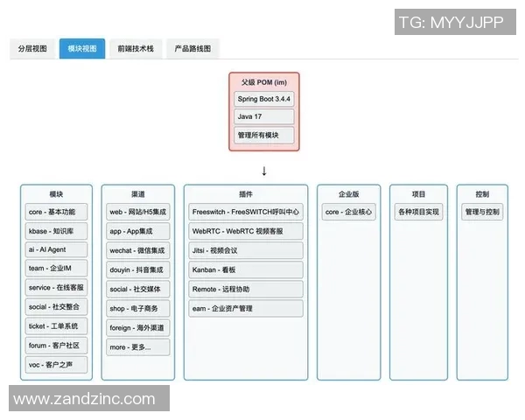This screenshot has width=525, height=420.
Task: Click wechat - 微信集成 channel
Action: (x=138, y=250)
